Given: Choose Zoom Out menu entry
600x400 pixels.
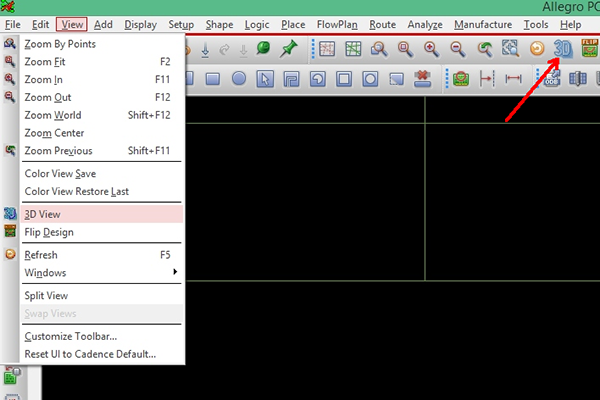Looking at the screenshot, I should click(x=102, y=97).
